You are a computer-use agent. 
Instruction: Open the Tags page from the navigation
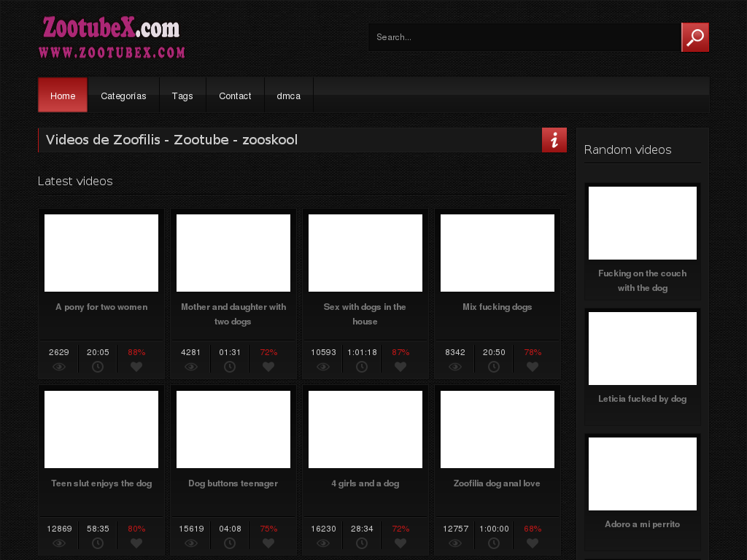(182, 96)
